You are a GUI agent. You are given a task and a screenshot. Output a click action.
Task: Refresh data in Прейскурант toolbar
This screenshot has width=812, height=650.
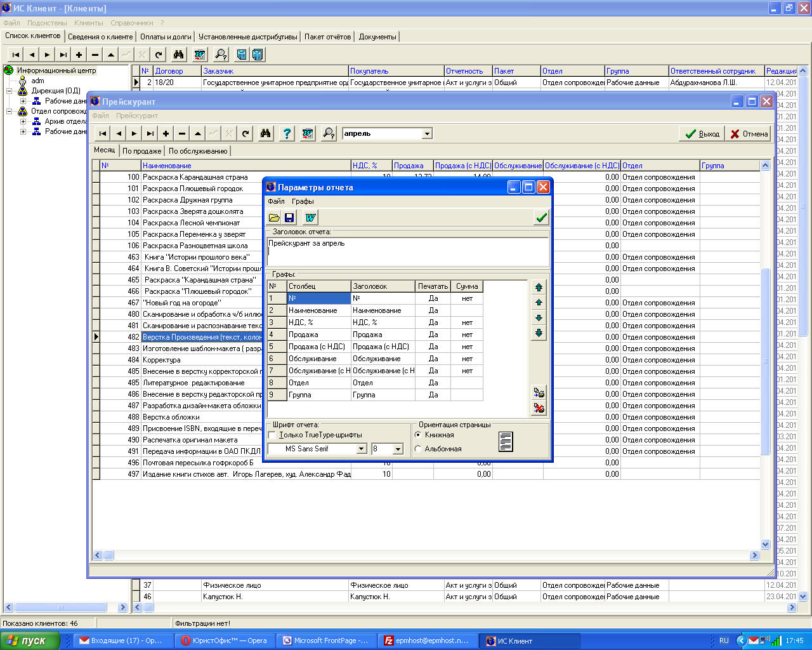tap(245, 133)
